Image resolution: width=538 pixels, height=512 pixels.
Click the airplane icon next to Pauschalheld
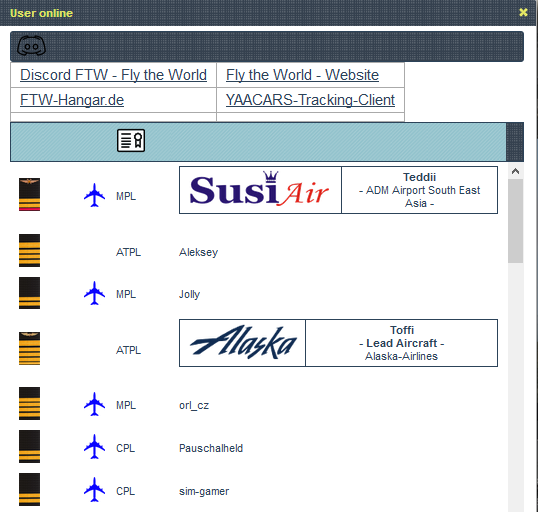click(x=94, y=446)
